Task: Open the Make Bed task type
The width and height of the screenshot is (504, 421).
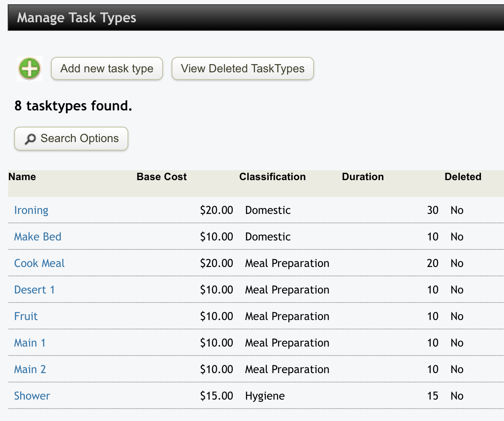Action: (38, 237)
